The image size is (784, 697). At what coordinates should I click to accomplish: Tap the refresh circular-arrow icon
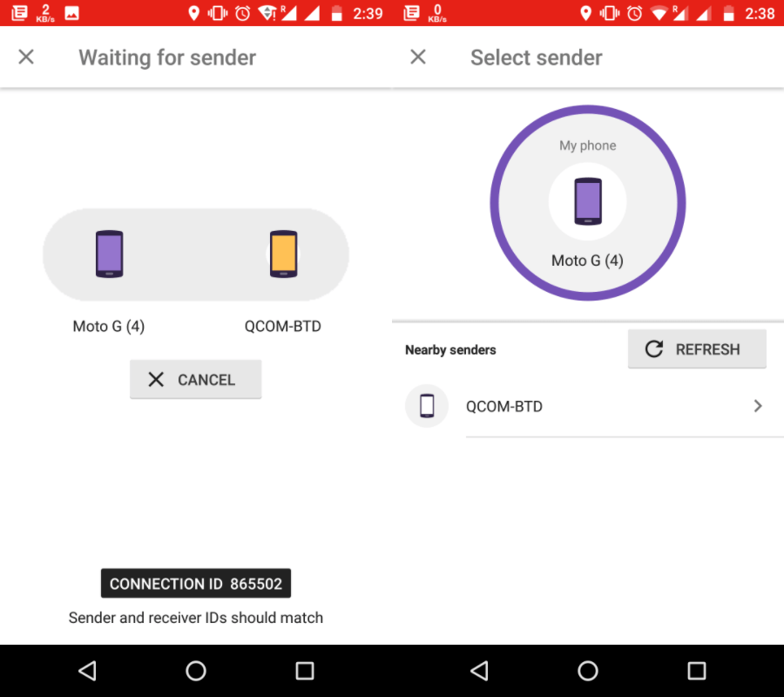(653, 348)
